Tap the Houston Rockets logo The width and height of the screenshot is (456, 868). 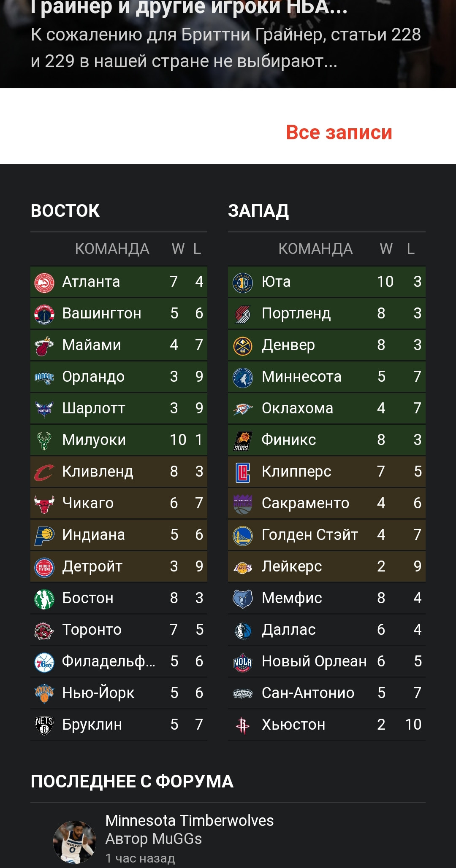pos(243,725)
